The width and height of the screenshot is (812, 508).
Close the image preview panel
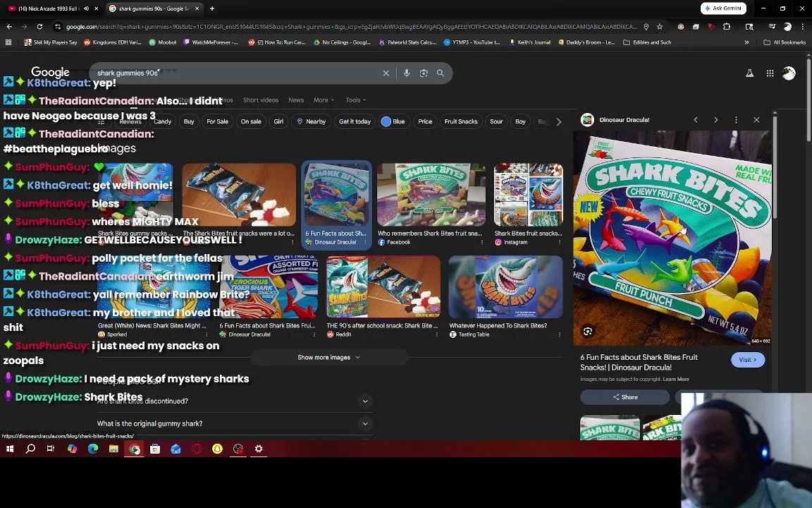tap(756, 120)
